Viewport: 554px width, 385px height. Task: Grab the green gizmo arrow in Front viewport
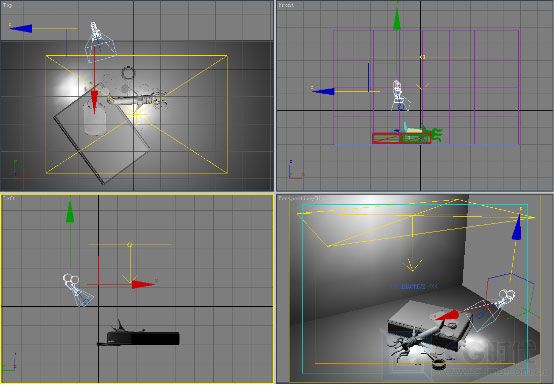(397, 19)
